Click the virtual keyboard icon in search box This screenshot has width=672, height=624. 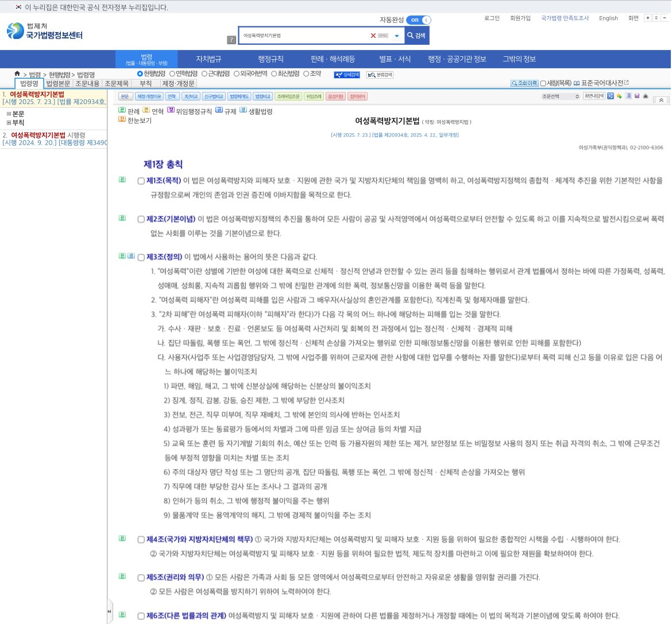click(383, 36)
